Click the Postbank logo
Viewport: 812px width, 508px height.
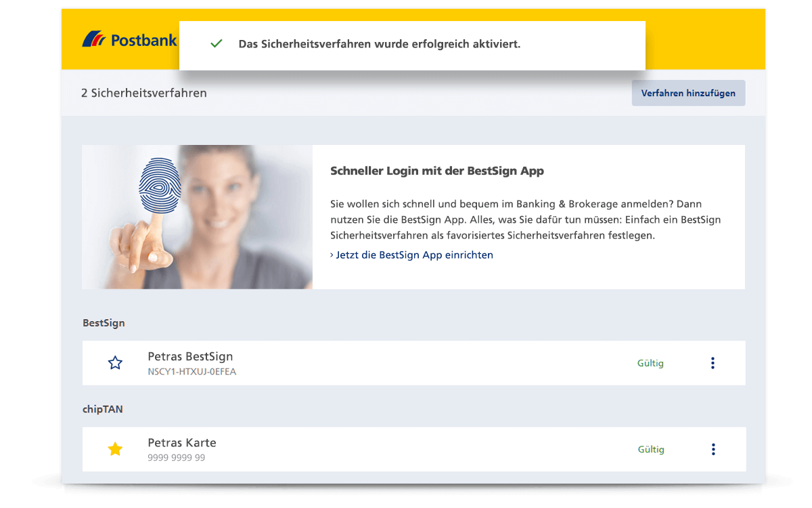point(129,40)
